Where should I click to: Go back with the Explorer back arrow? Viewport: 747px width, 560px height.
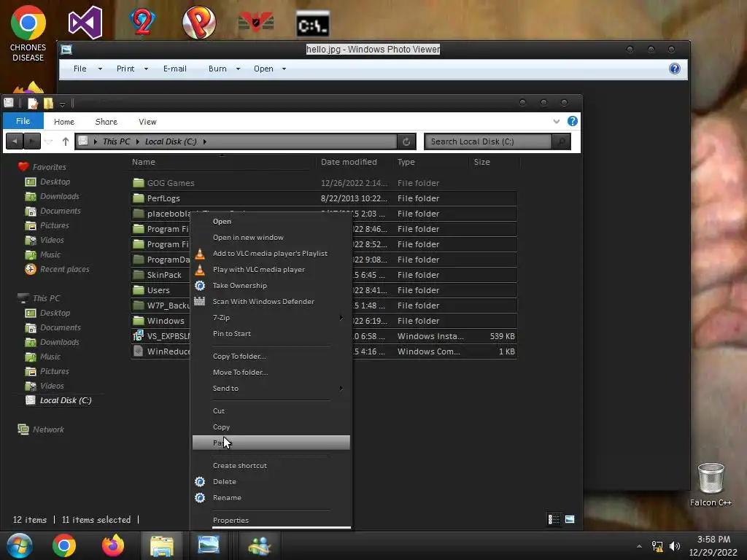coord(15,141)
